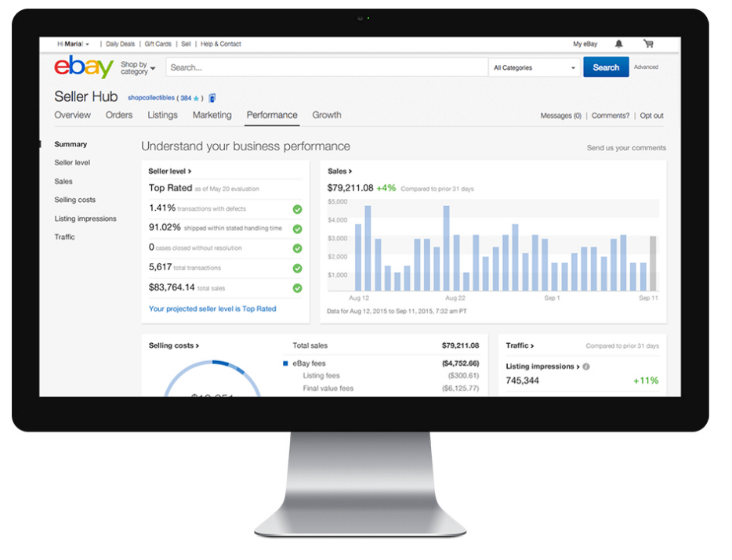The height and width of the screenshot is (560, 732).
Task: Click the 745,344 impressions value
Action: pyautogui.click(x=522, y=381)
